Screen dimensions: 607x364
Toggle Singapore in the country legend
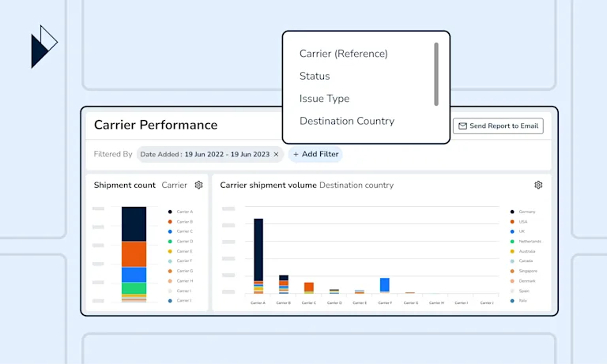(524, 271)
